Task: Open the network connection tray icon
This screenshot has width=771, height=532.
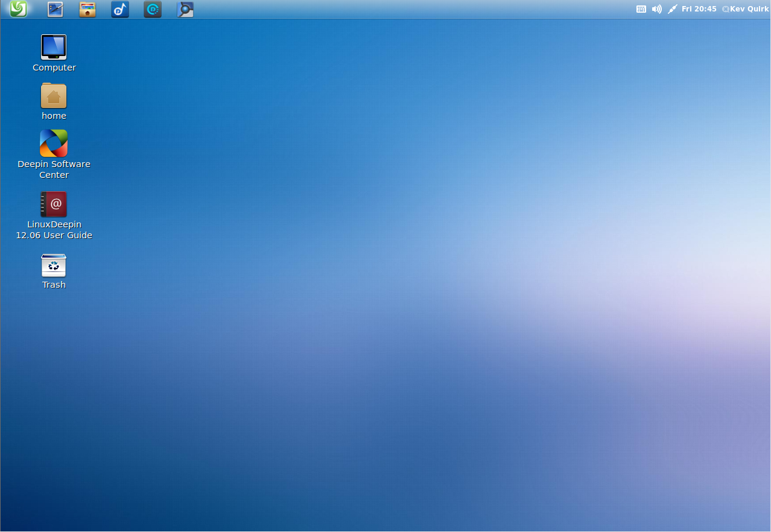Action: coord(673,9)
